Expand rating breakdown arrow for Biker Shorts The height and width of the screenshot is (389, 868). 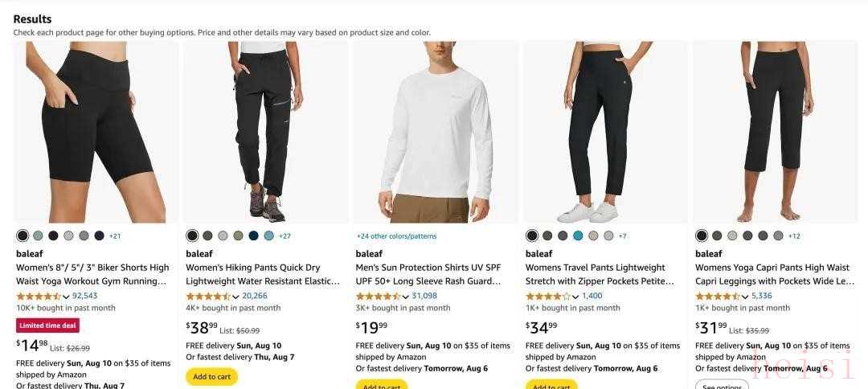coord(67,297)
